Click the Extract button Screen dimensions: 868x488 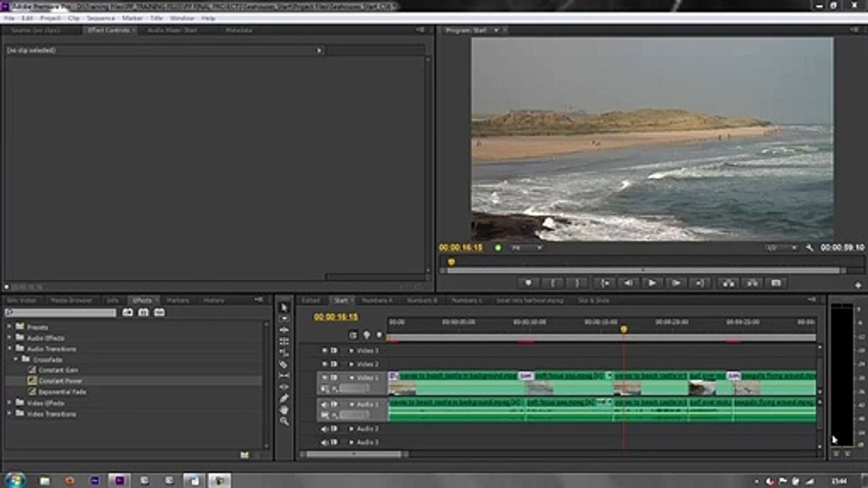752,283
